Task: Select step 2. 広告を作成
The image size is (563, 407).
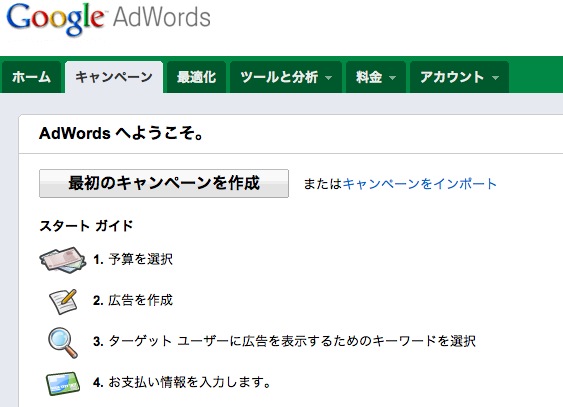Action: [x=133, y=300]
